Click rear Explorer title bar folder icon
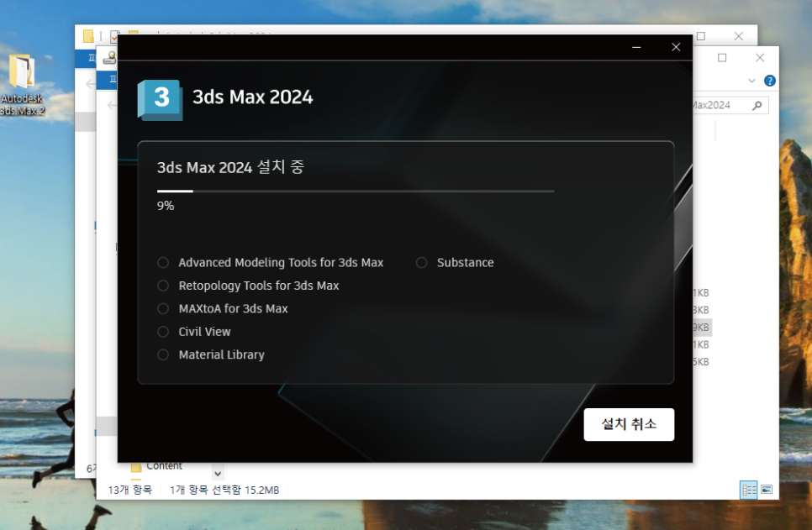The width and height of the screenshot is (812, 530). tap(88, 36)
